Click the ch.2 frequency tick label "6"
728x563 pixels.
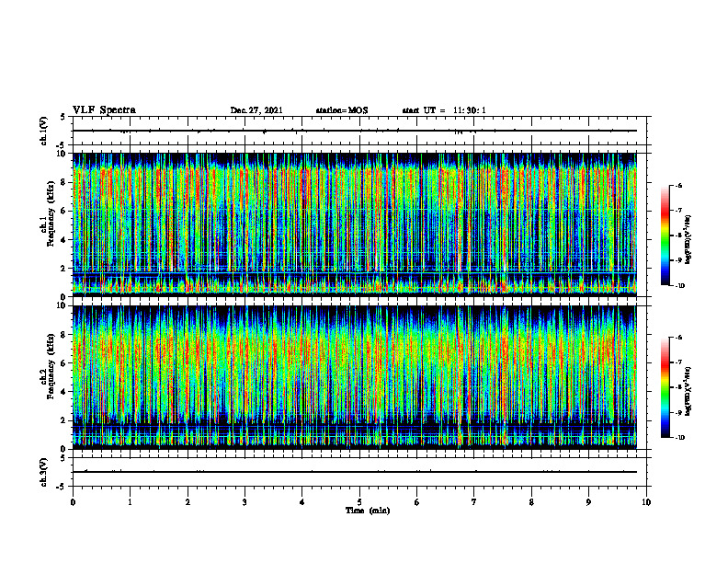[x=63, y=363]
